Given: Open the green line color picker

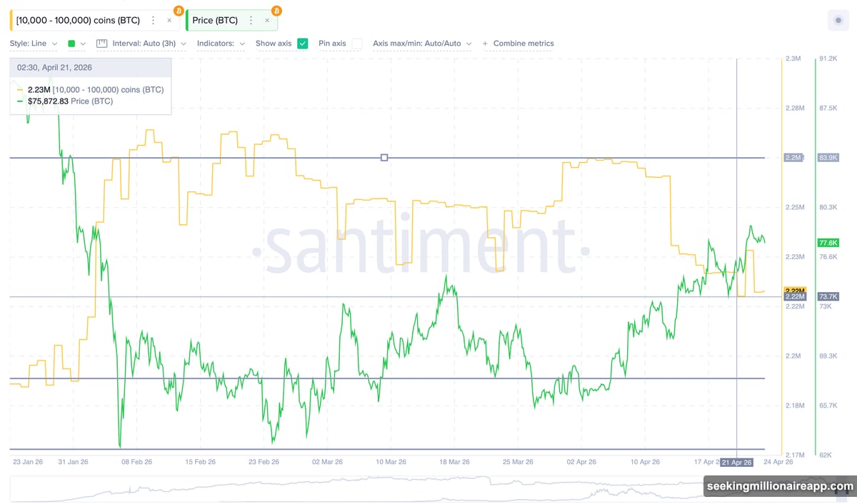Looking at the screenshot, I should (x=76, y=44).
